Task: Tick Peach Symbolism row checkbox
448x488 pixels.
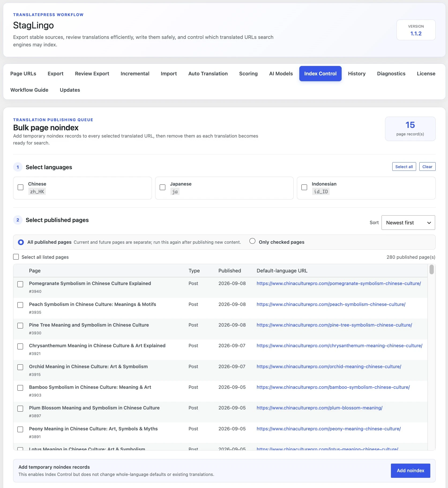Action: point(20,305)
